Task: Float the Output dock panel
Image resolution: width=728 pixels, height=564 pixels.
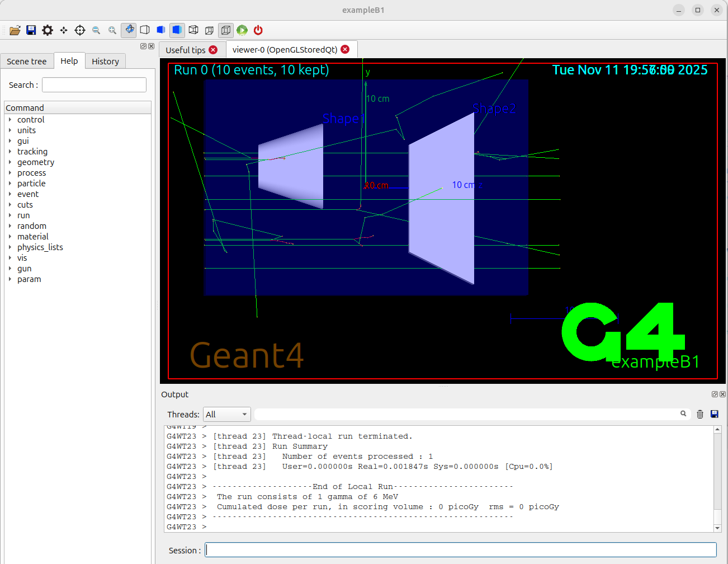Action: tap(715, 394)
